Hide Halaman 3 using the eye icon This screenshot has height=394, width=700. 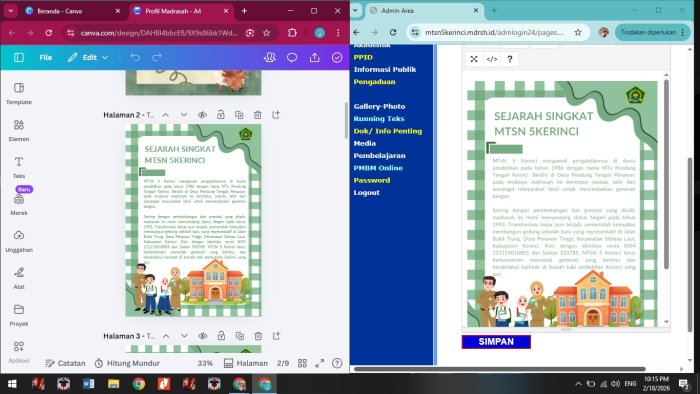click(x=203, y=336)
